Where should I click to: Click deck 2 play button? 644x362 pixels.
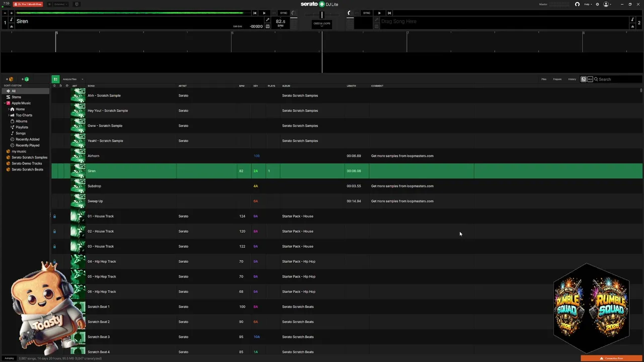tap(379, 13)
